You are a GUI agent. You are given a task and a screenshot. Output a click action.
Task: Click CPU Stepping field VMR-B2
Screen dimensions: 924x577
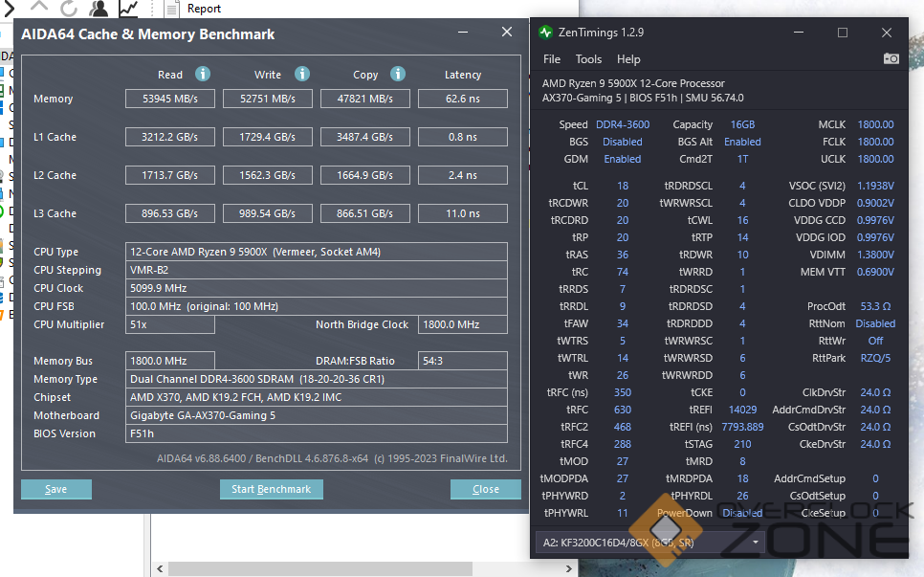317,270
